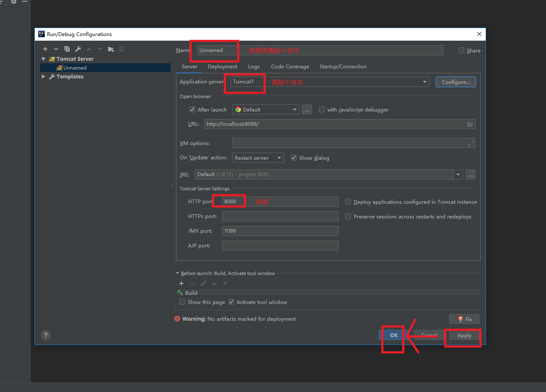Viewport: 546px width, 392px height.
Task: Open the Logs tab
Action: coord(254,67)
